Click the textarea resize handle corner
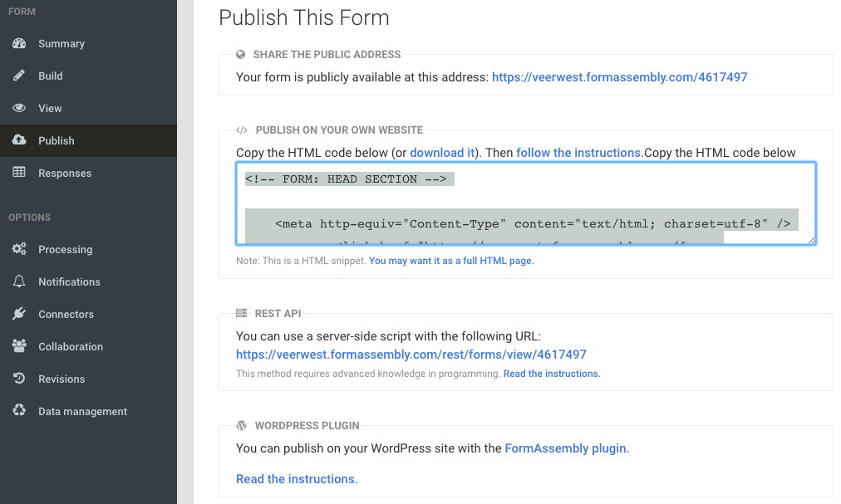 [811, 240]
